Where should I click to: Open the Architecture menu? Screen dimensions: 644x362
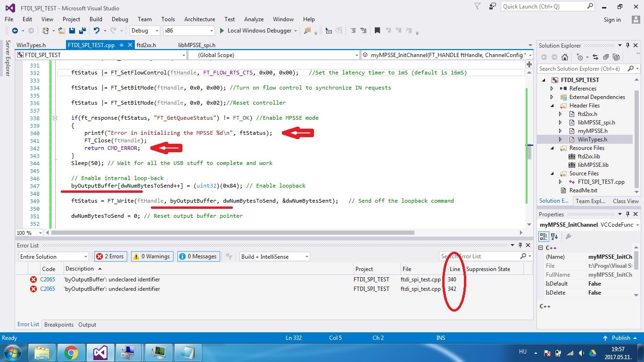tap(199, 19)
